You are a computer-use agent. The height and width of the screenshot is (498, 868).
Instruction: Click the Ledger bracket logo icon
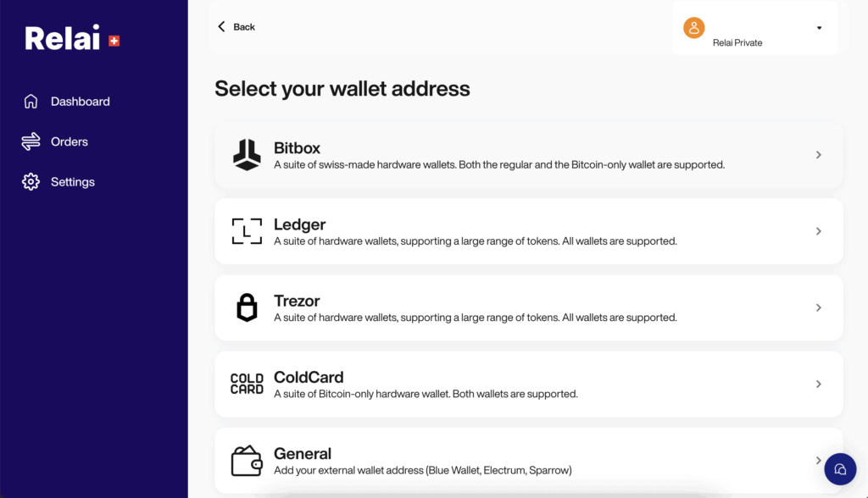point(247,231)
